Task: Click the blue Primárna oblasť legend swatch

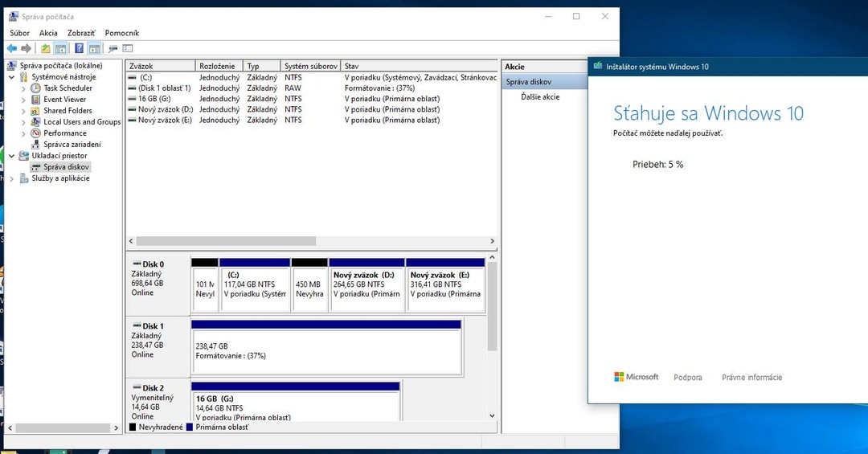Action: click(190, 427)
